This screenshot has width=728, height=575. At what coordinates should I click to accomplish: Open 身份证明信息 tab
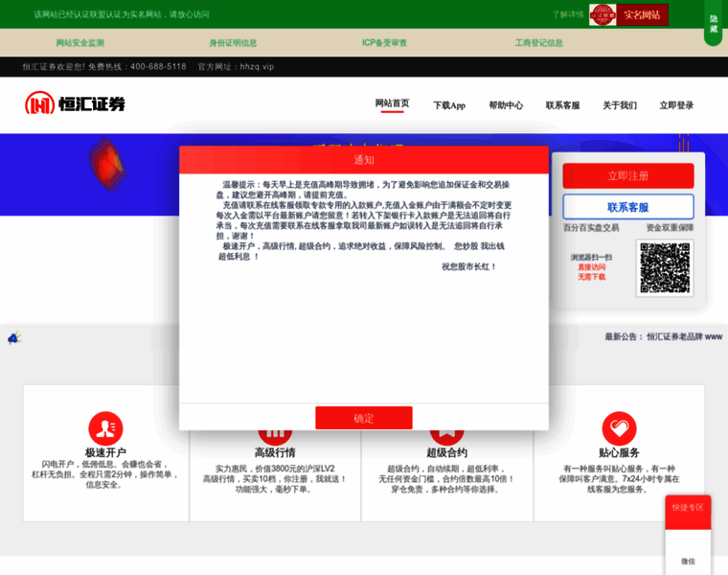233,43
